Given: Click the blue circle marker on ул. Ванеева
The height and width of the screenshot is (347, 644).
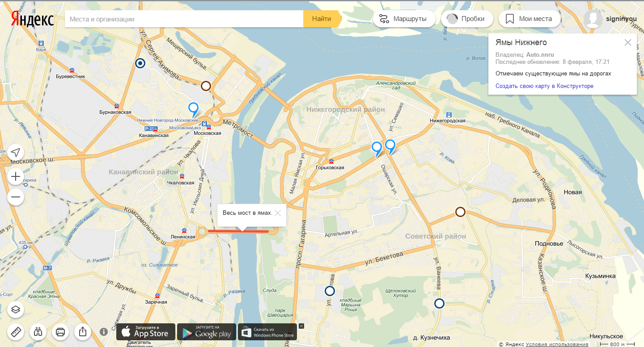Looking at the screenshot, I should pos(439,304).
